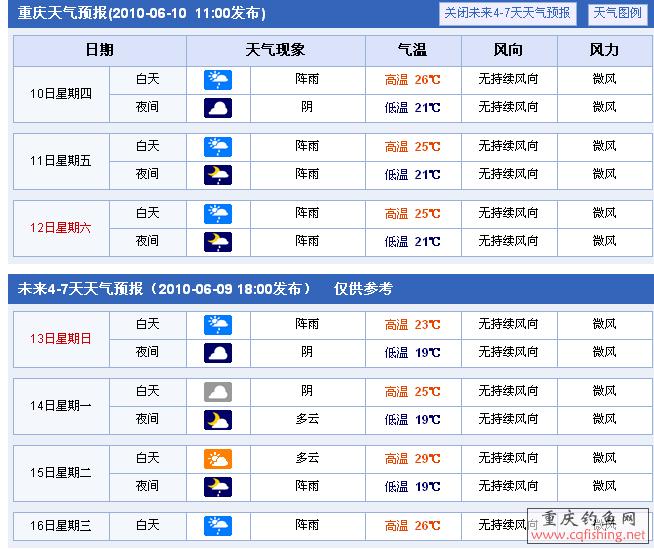Viewport: 654px width, 549px height.
Task: Select the 16日星期三 date cell
Action: (x=61, y=526)
